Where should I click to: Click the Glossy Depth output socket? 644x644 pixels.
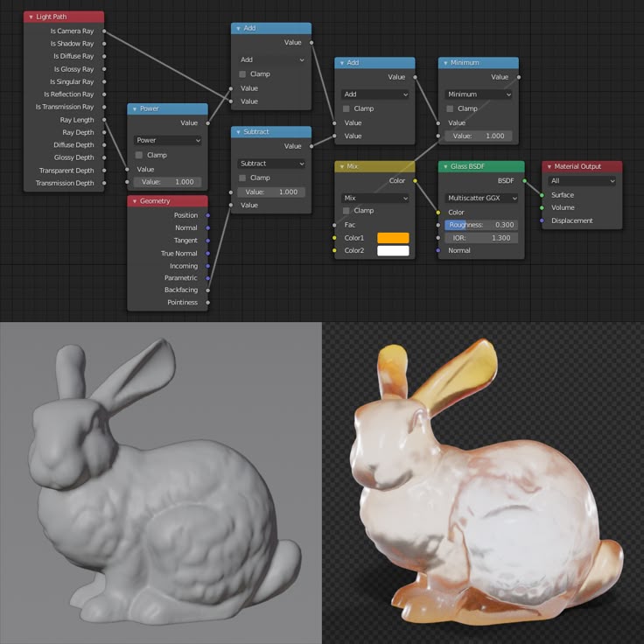[104, 157]
